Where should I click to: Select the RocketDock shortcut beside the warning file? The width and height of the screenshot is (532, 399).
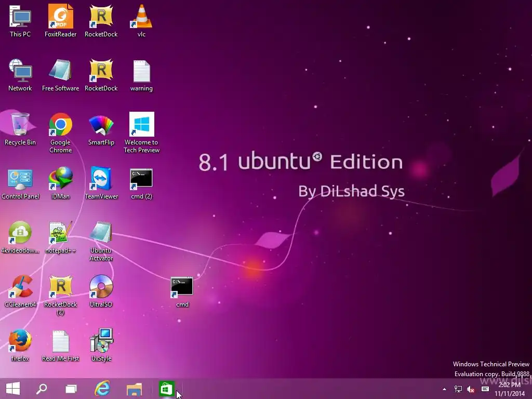click(x=101, y=75)
